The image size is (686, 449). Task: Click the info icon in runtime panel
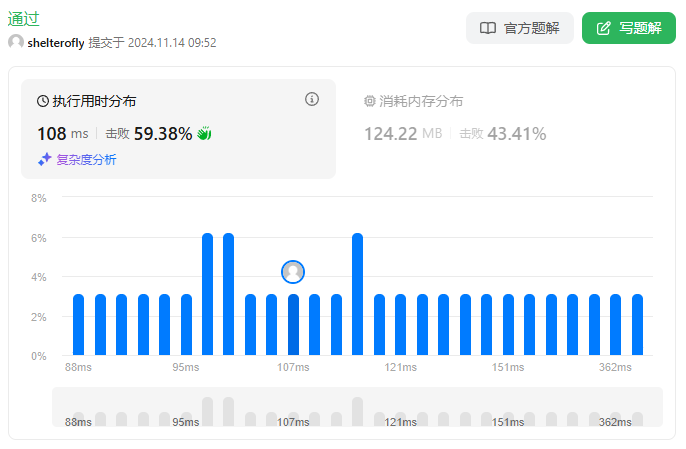pyautogui.click(x=312, y=99)
